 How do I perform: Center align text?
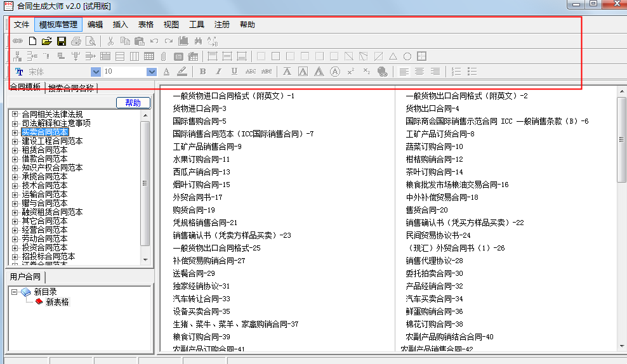[x=419, y=72]
